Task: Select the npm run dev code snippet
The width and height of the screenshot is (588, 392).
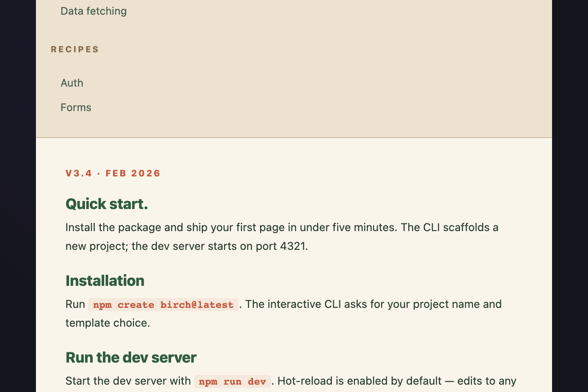Action: (232, 381)
